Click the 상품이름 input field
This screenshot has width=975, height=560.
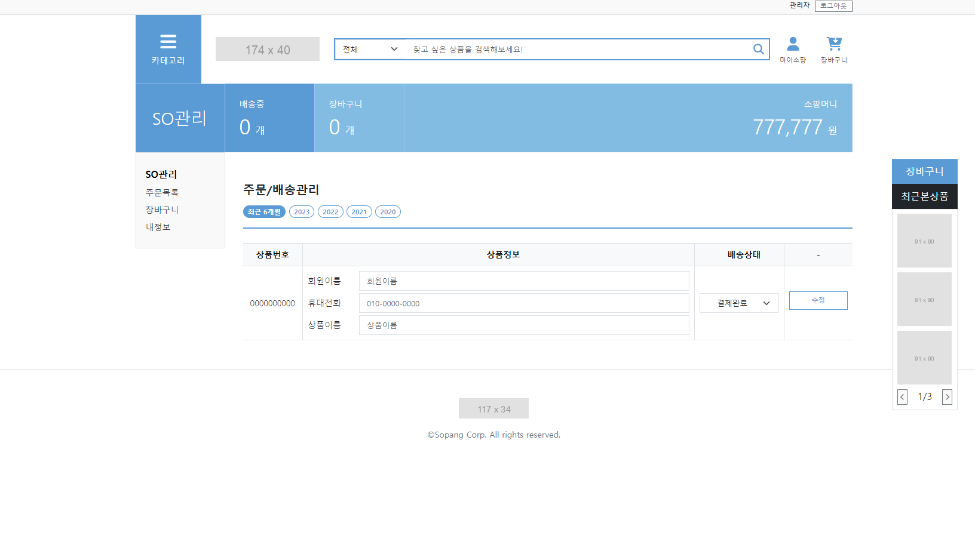click(524, 325)
